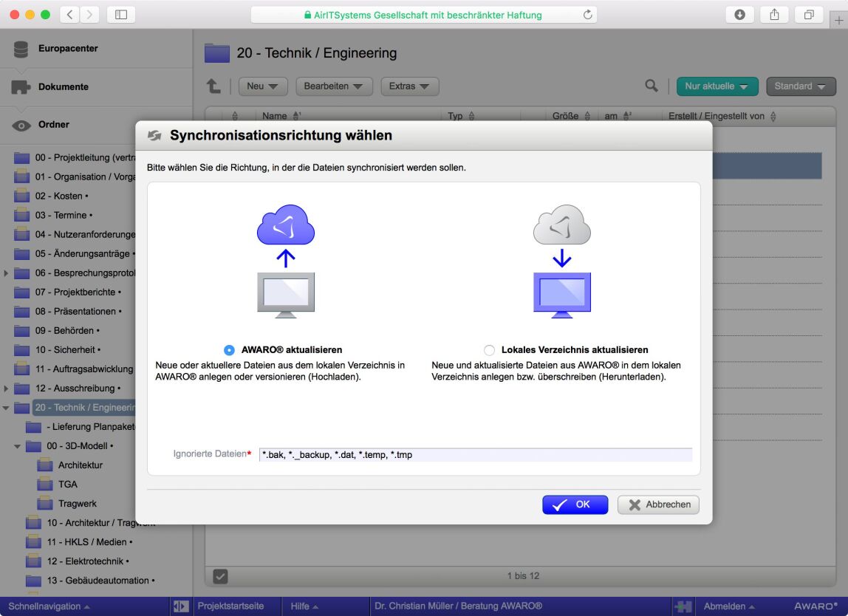This screenshot has width=848, height=616.
Task: Open Projektstartseite in bottom bar
Action: 231,606
